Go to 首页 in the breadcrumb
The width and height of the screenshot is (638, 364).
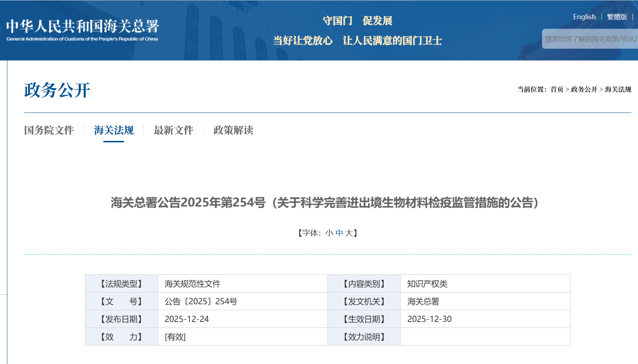pos(557,90)
